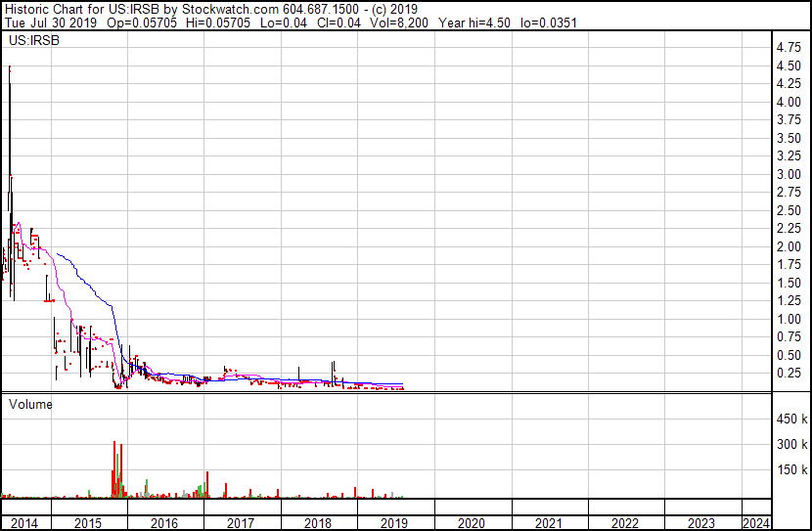The height and width of the screenshot is (531, 812).
Task: Click the 2.00 price axis label
Action: point(789,246)
